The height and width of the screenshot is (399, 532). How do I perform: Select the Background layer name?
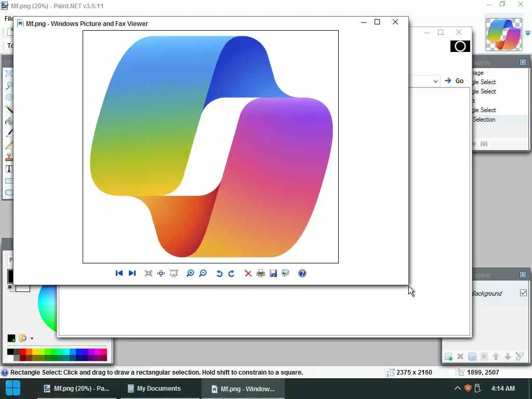[x=486, y=294]
